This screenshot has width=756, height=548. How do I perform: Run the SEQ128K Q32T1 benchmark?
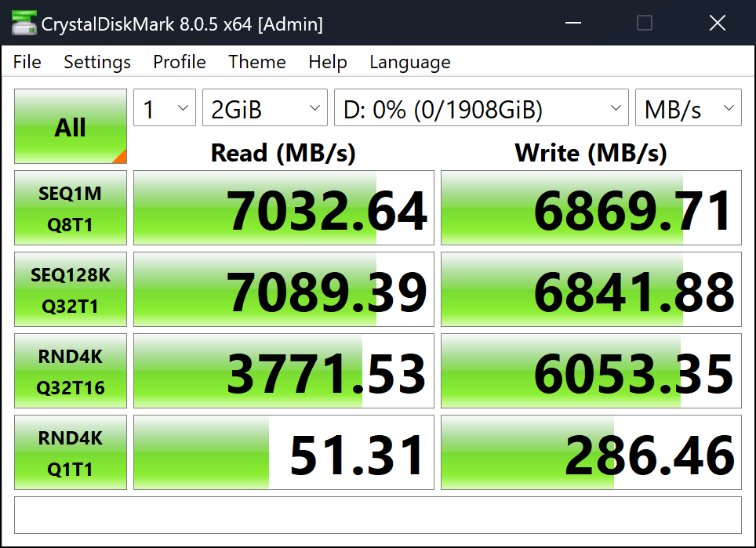[x=71, y=290]
